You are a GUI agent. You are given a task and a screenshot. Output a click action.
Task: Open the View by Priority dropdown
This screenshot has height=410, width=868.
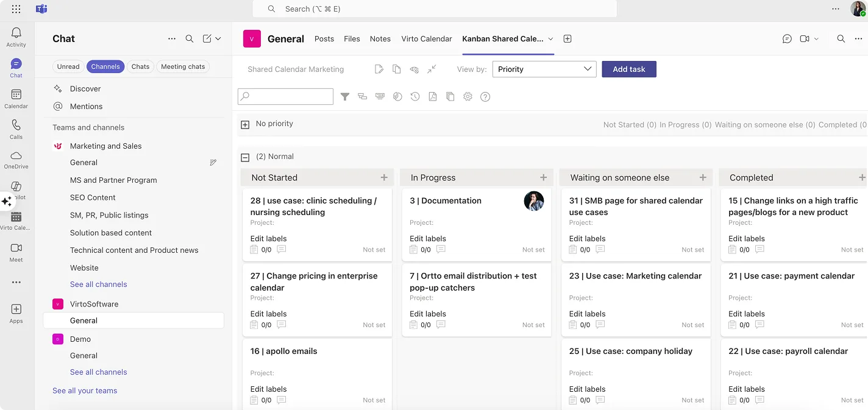click(544, 69)
